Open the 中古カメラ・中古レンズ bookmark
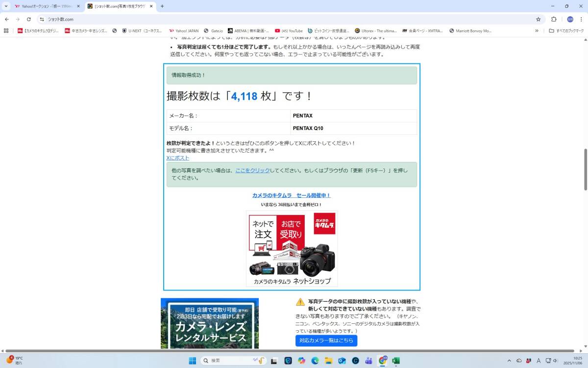The image size is (588, 368). (x=86, y=30)
